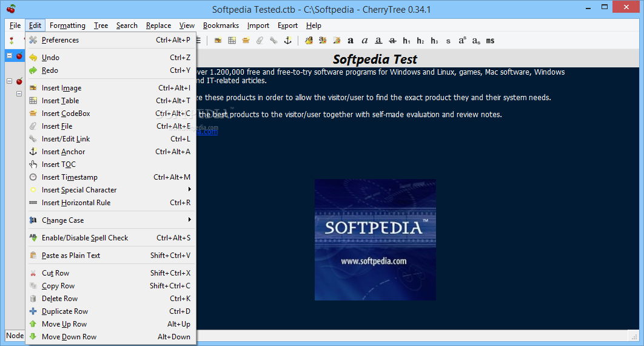Click the remove formatting toolbar icon
The height and width of the screenshot is (346, 644).
click(x=337, y=40)
